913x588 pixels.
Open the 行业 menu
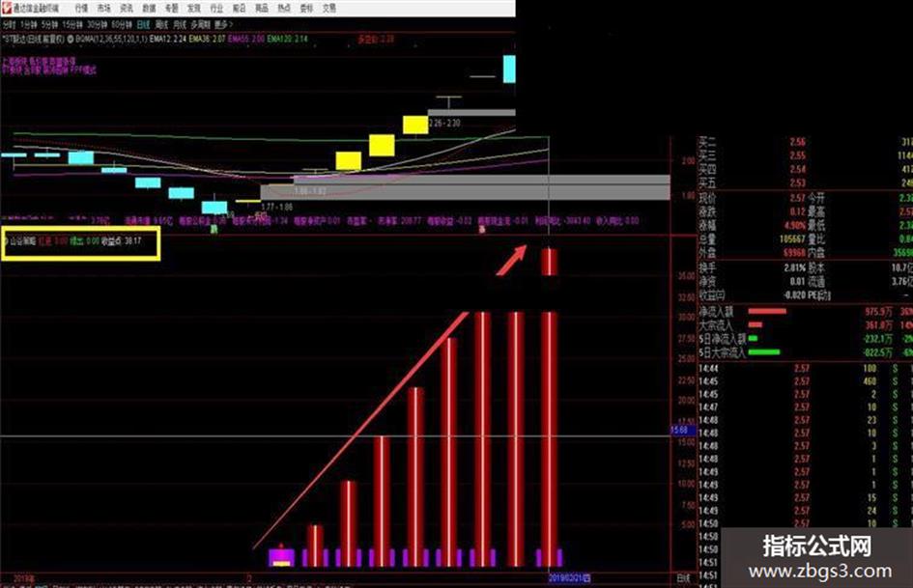click(216, 8)
